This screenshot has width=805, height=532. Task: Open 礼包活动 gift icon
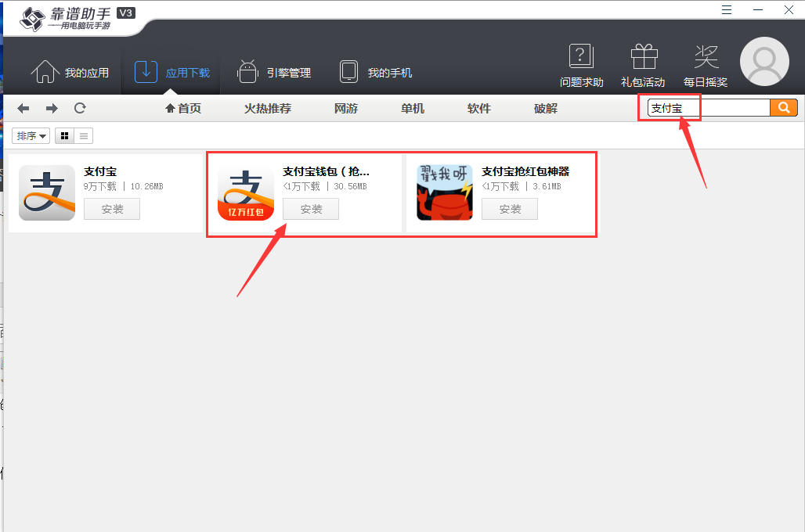point(643,66)
